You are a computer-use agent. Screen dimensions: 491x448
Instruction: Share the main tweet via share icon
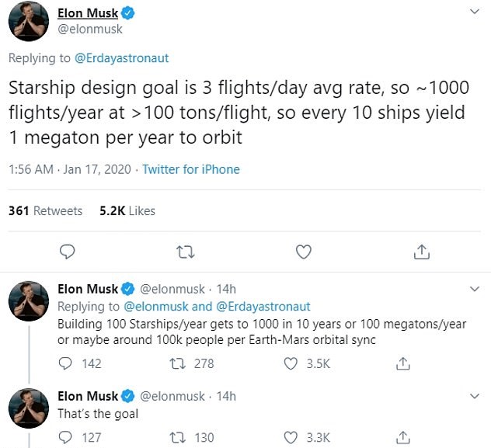tap(422, 252)
